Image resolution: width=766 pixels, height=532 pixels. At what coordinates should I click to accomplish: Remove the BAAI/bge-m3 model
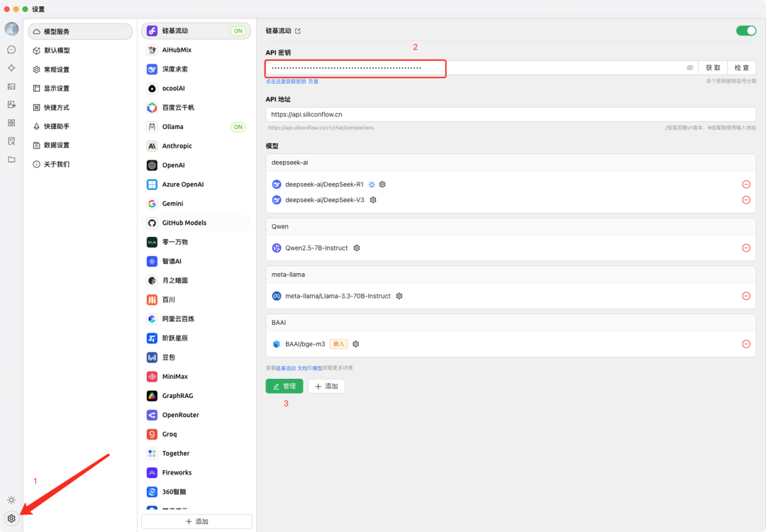click(x=746, y=344)
